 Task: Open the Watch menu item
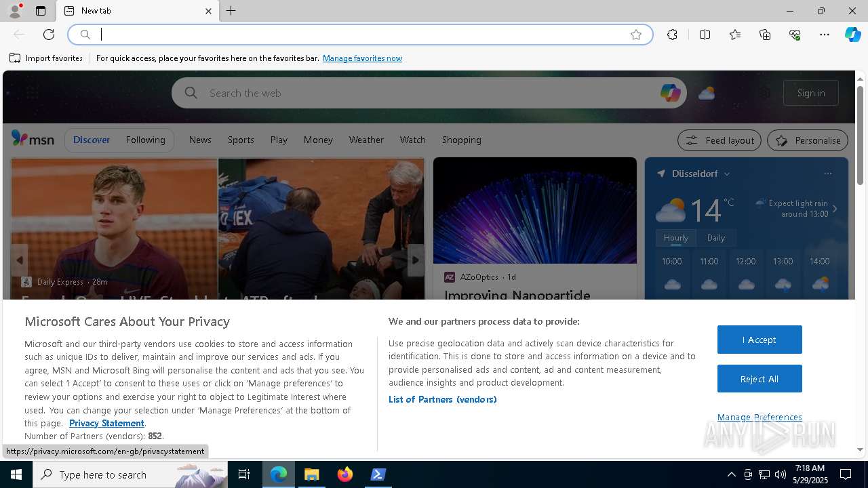412,140
